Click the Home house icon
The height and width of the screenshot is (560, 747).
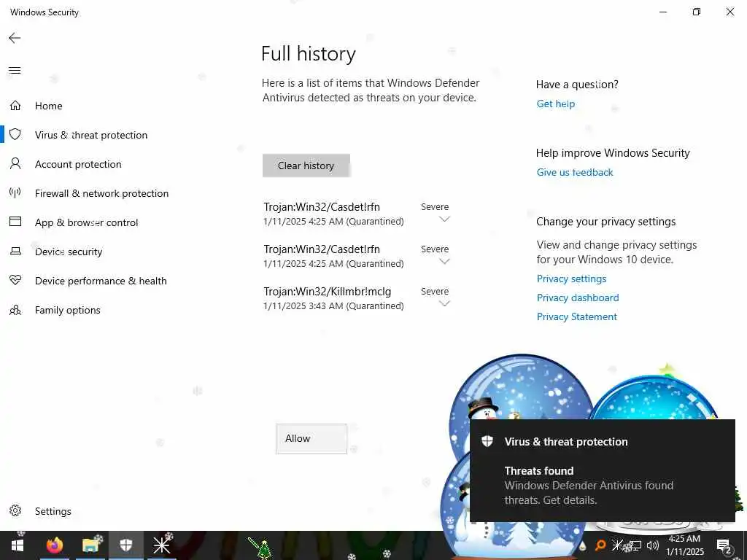click(15, 105)
